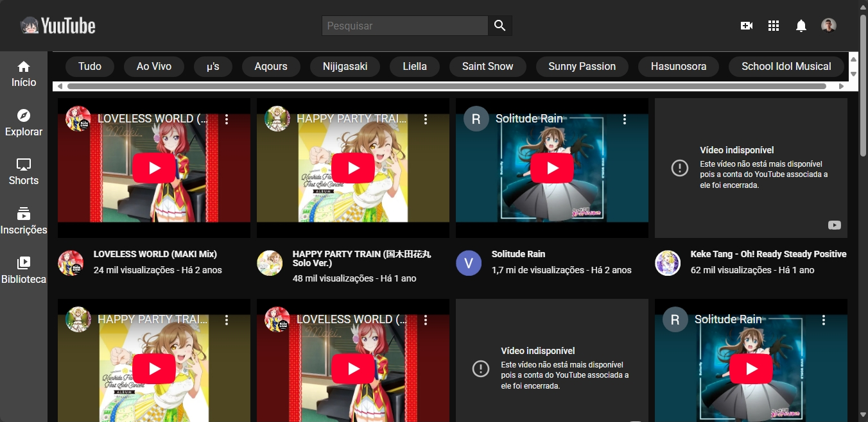Filter by the Ao Vivo chip
868x422 pixels.
click(154, 67)
